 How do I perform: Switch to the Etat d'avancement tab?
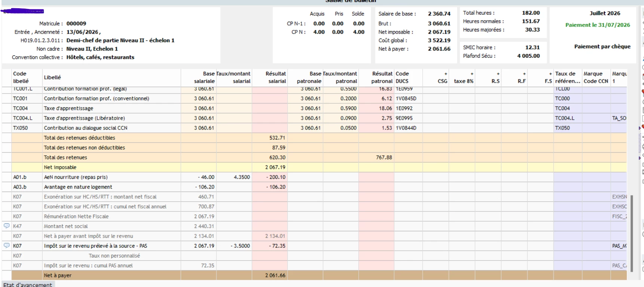tap(28, 284)
